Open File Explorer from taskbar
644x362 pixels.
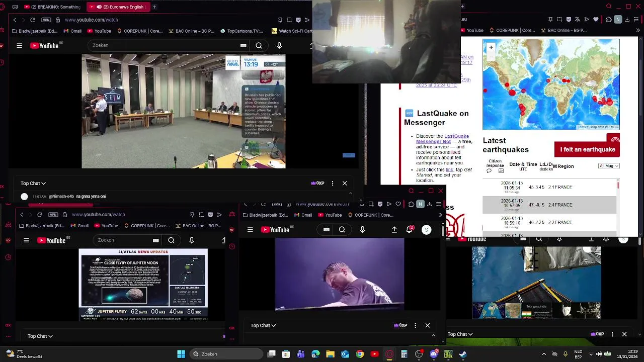pos(330,354)
